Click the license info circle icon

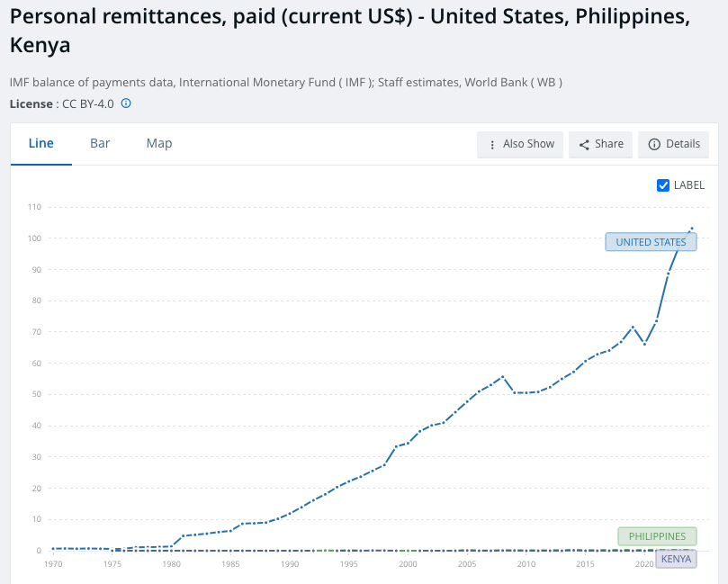click(126, 103)
